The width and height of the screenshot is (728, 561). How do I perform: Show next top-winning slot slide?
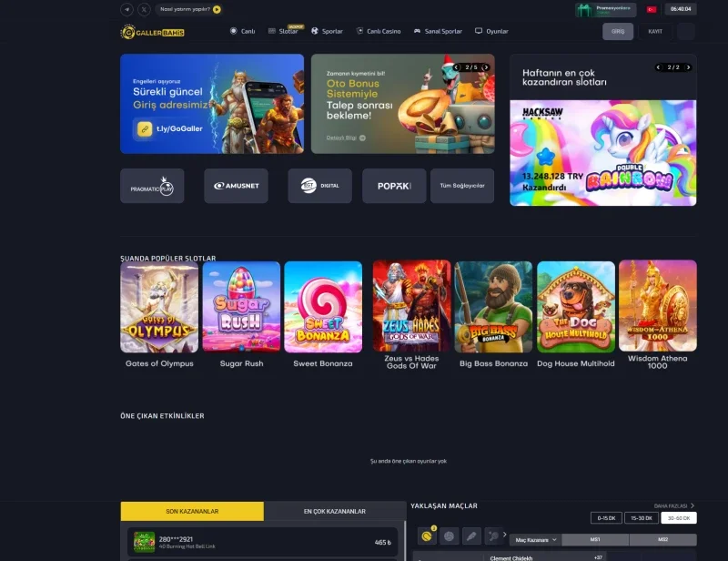pos(688,67)
